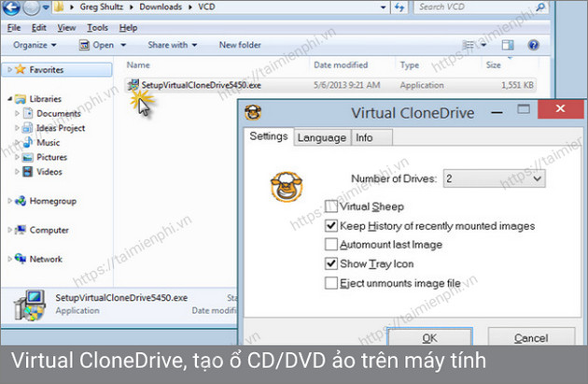Click the Network icon in navigation pane
588x384 pixels.
(21, 258)
